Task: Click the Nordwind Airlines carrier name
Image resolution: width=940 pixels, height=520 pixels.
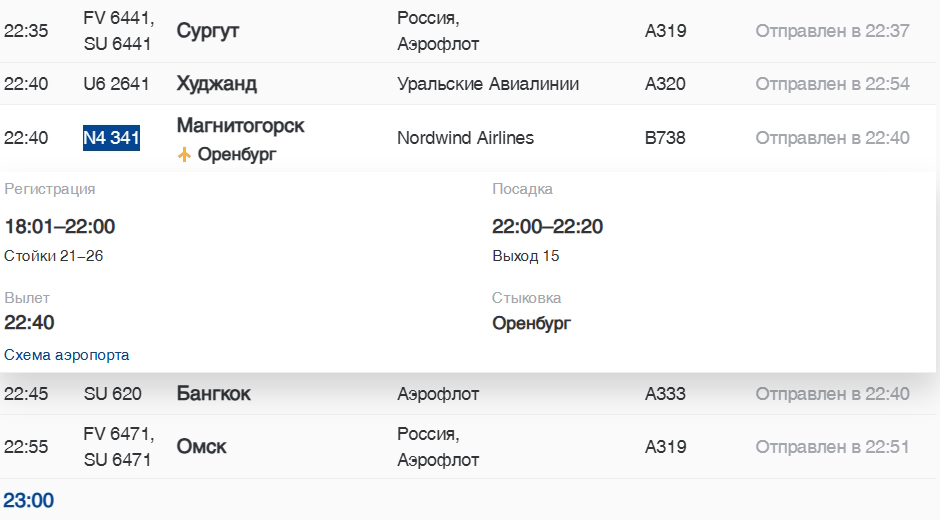Action: click(465, 138)
